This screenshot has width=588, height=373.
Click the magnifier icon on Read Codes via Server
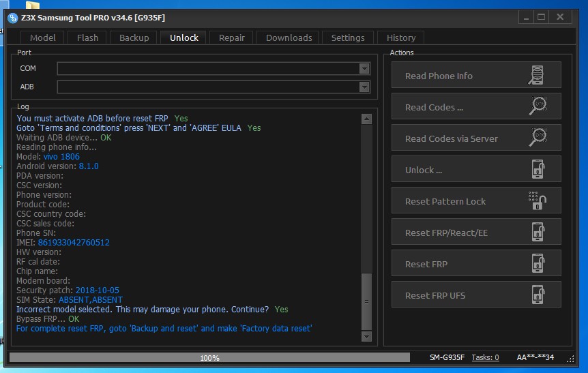pos(538,137)
